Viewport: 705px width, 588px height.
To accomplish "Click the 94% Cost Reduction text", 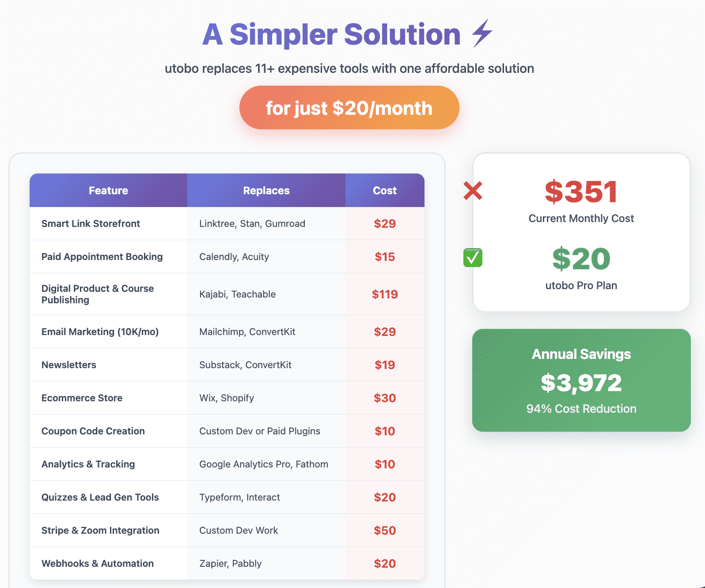I will click(x=581, y=408).
